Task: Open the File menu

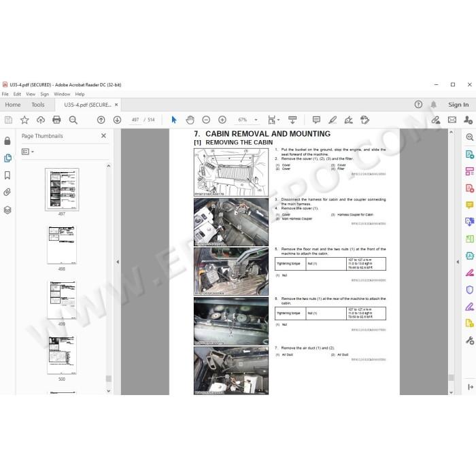Action: [5, 94]
